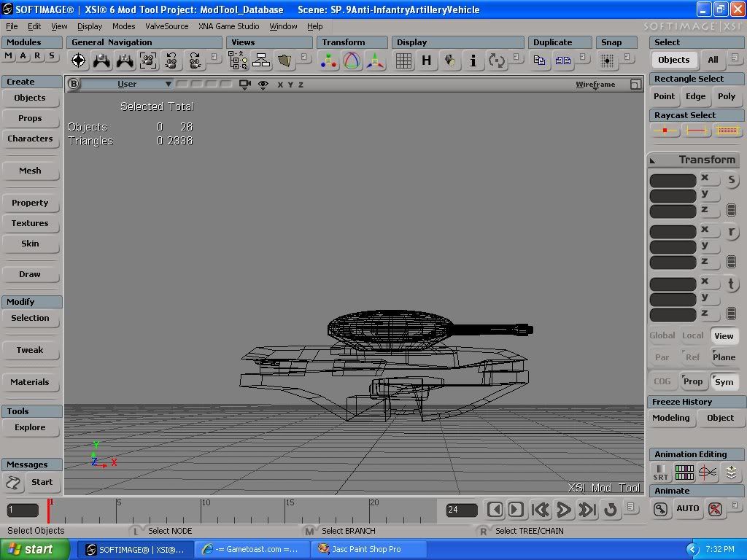This screenshot has width=747, height=560.
Task: Click the Raycast edge select icon
Action: point(696,130)
